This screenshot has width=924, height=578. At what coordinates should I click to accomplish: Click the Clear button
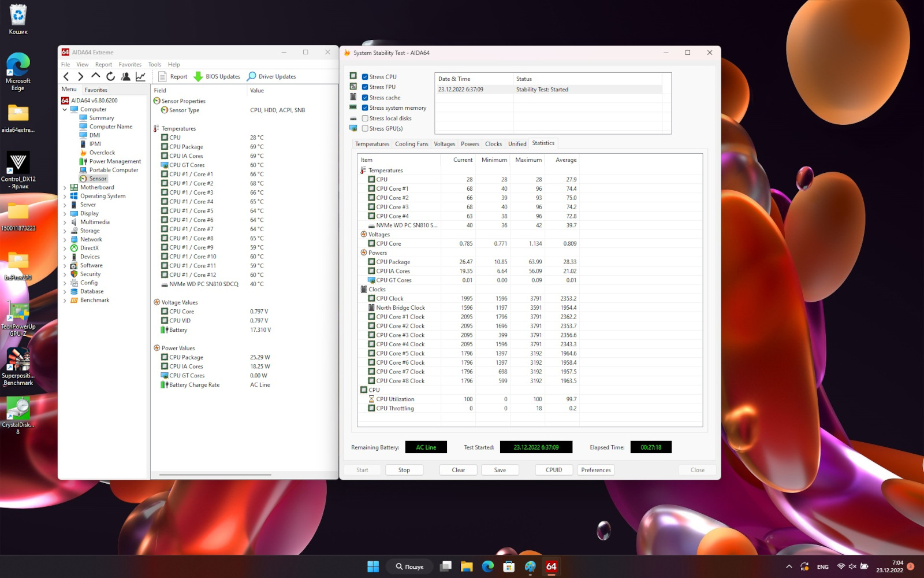pos(459,470)
